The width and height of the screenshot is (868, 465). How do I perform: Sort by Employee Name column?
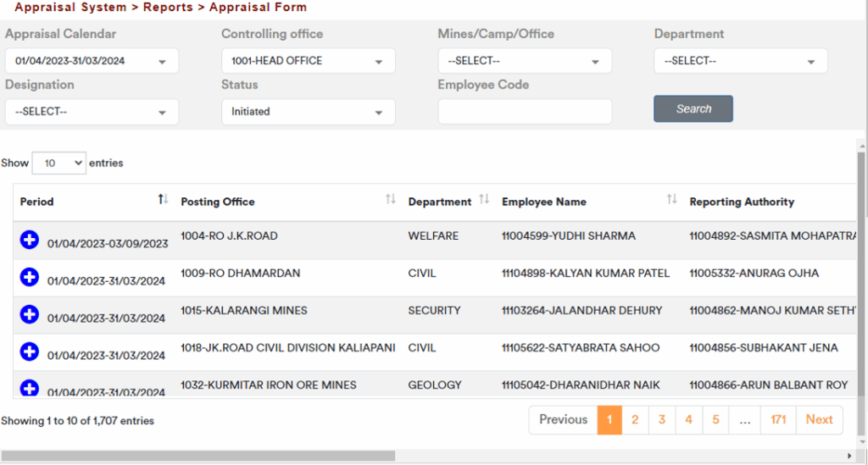click(671, 200)
